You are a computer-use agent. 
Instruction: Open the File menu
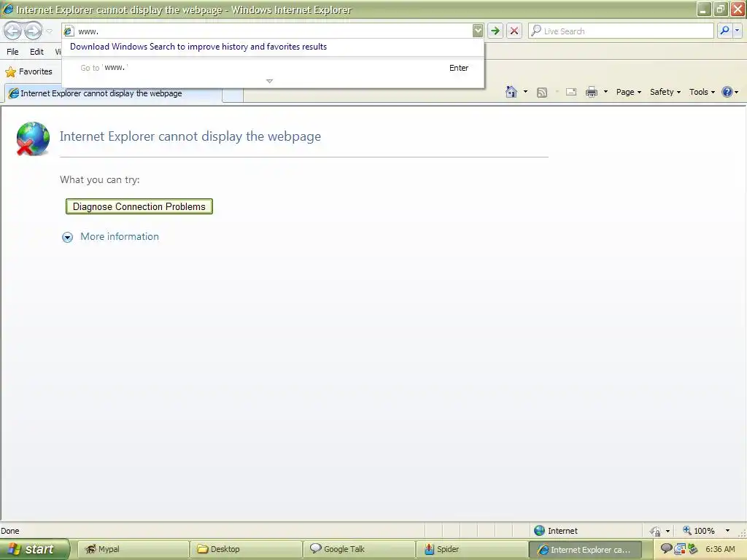tap(12, 52)
